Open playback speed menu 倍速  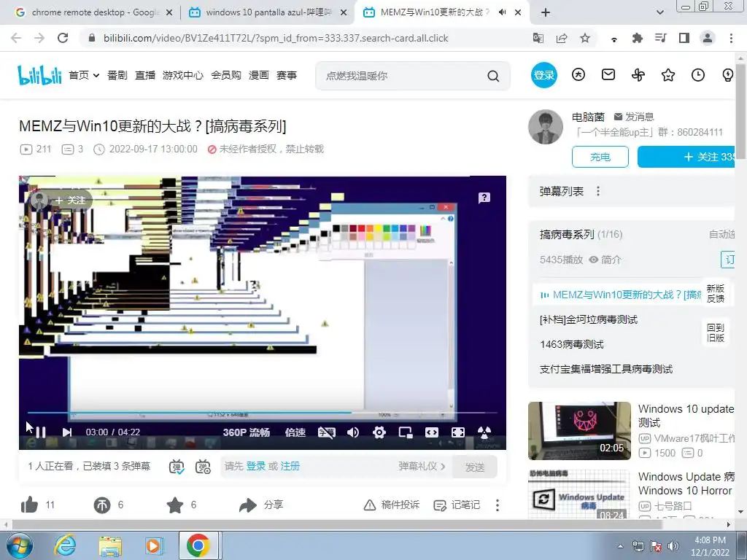pyautogui.click(x=295, y=432)
